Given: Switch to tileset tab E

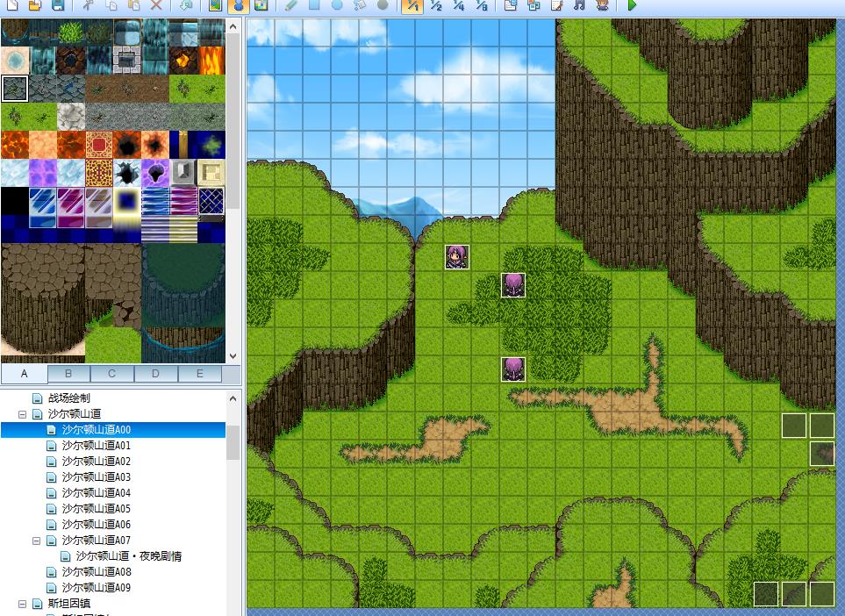Looking at the screenshot, I should pos(199,374).
